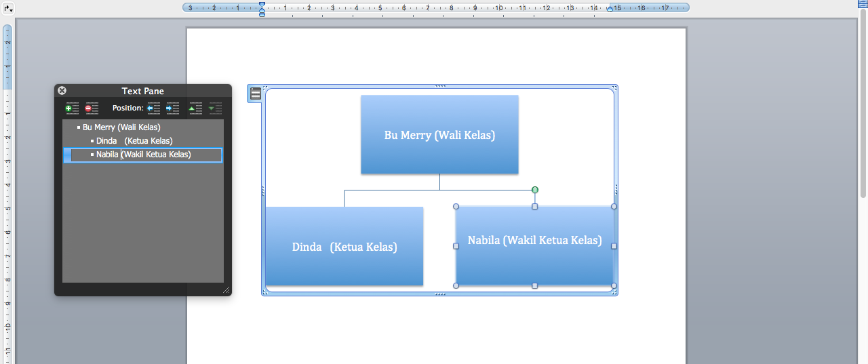Screen dimensions: 868x364
Task: Select the 'Bu Merry (Wali Kelas)' SmartArt box
Action: (439, 135)
